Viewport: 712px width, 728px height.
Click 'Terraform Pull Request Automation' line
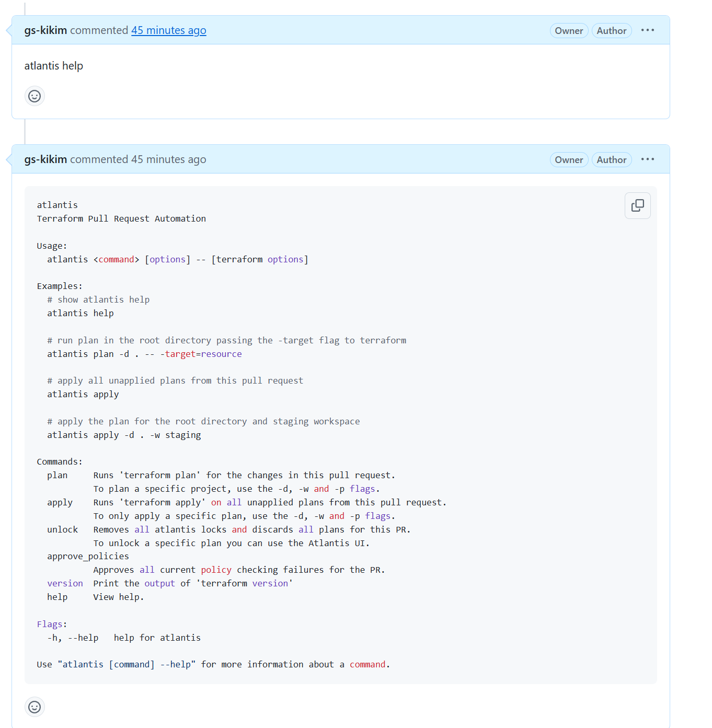point(121,218)
